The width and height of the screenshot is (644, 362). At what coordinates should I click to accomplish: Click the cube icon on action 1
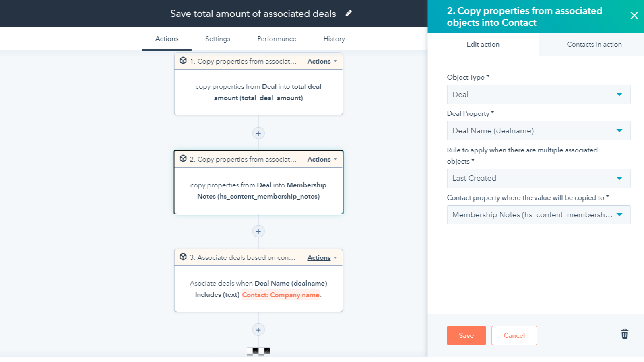pyautogui.click(x=183, y=61)
